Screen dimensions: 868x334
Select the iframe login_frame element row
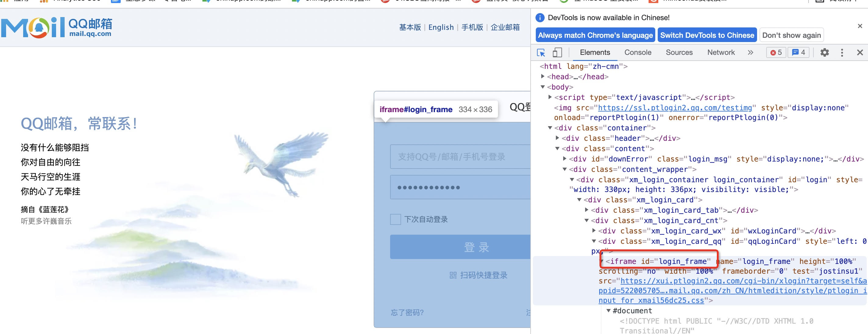coord(700,281)
